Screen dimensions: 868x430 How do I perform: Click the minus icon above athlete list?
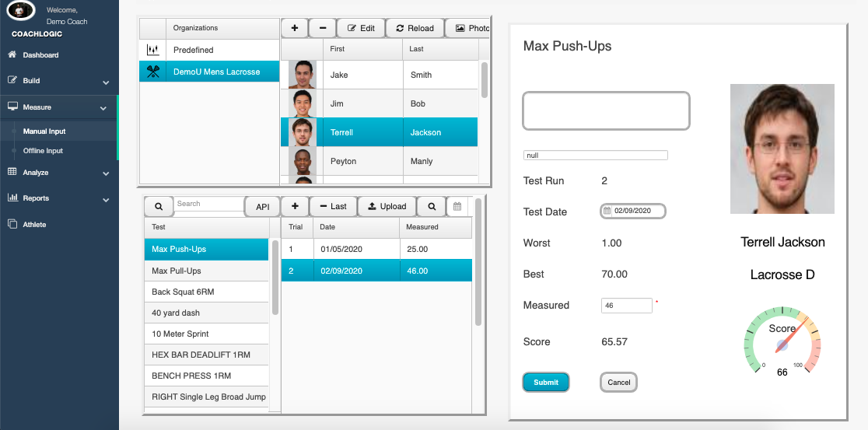322,28
